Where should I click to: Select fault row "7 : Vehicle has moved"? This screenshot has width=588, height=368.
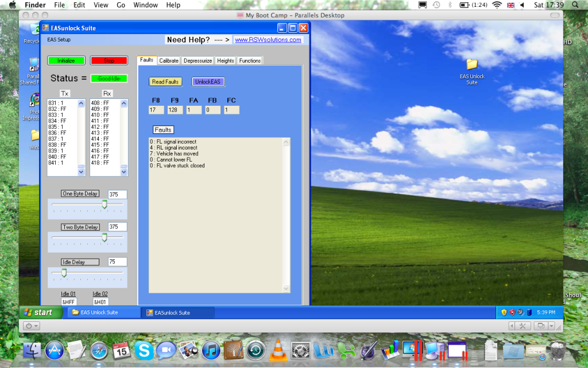point(174,154)
